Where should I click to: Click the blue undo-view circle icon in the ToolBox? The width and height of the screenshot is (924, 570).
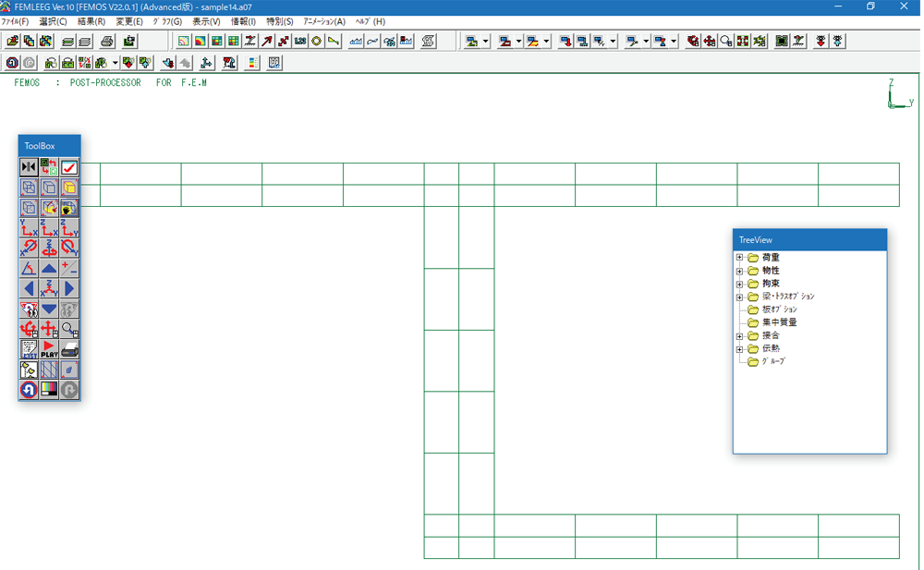click(x=29, y=390)
